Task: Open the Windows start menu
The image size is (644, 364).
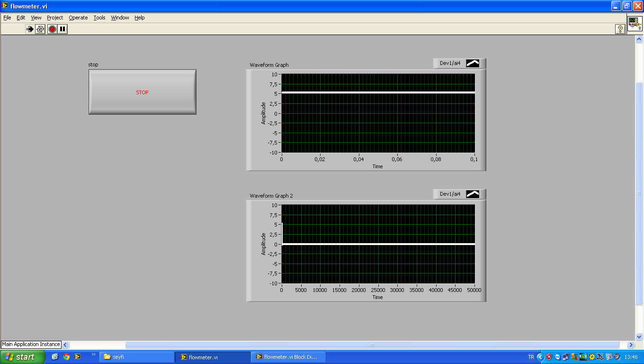Action: [23, 357]
